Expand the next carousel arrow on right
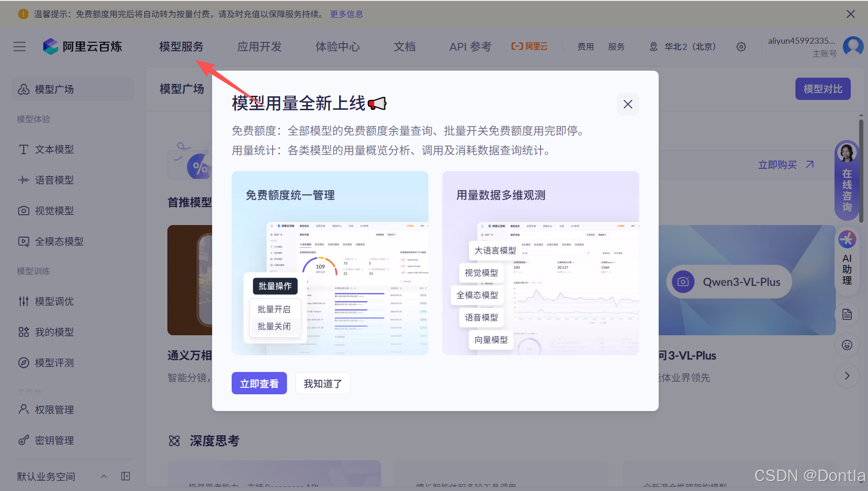Screen dimensions: 868x491 (x=847, y=376)
